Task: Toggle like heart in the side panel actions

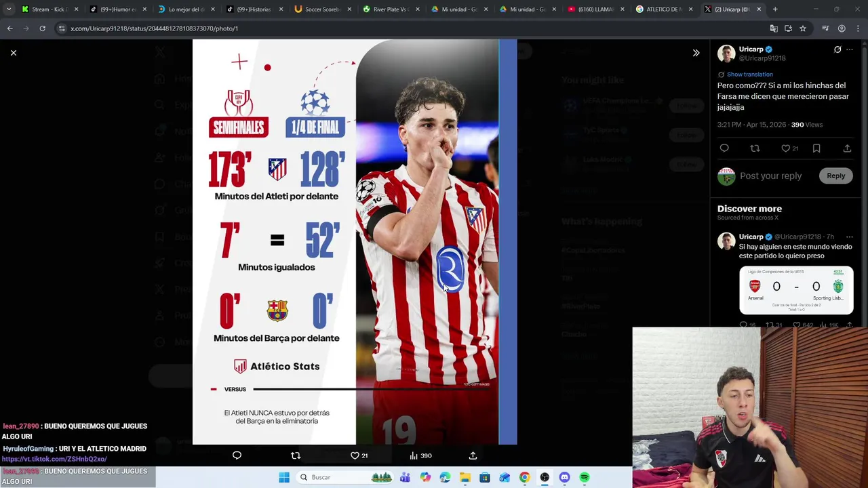Action: click(x=789, y=148)
